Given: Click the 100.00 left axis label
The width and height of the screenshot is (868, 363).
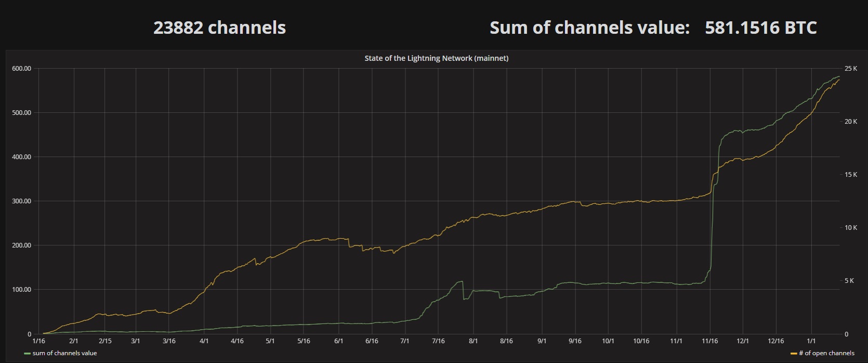Looking at the screenshot, I should 21,290.
